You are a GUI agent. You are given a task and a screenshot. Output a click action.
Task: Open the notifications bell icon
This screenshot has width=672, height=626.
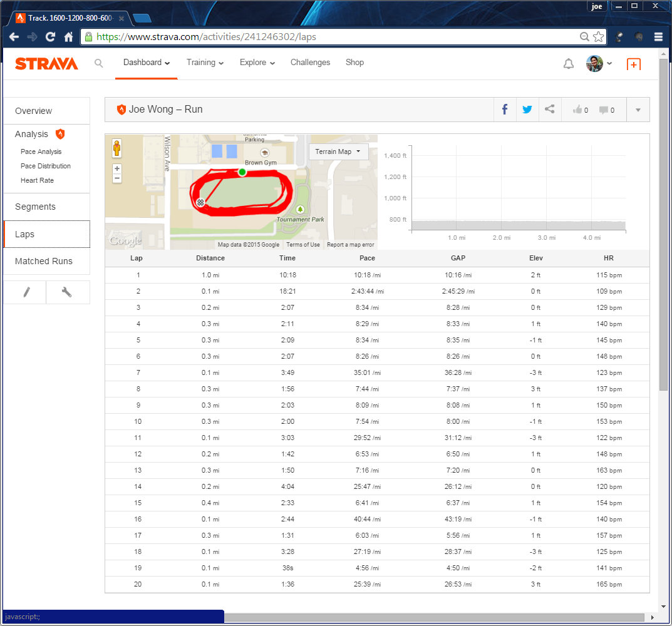click(x=568, y=64)
